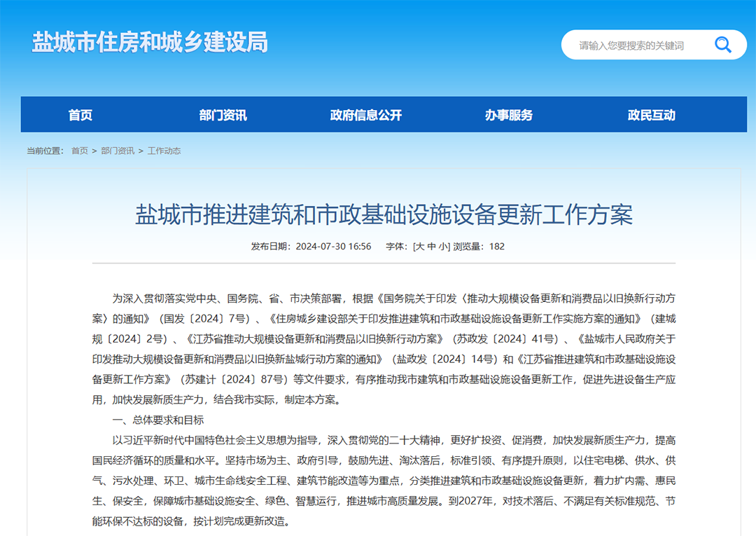Open the 首页 navigation menu item
The width and height of the screenshot is (756, 536).
(x=80, y=115)
